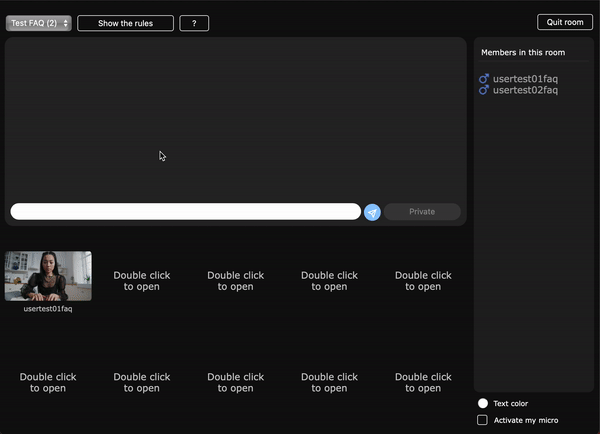
Task: Select usertest02faq in members list
Action: (525, 90)
